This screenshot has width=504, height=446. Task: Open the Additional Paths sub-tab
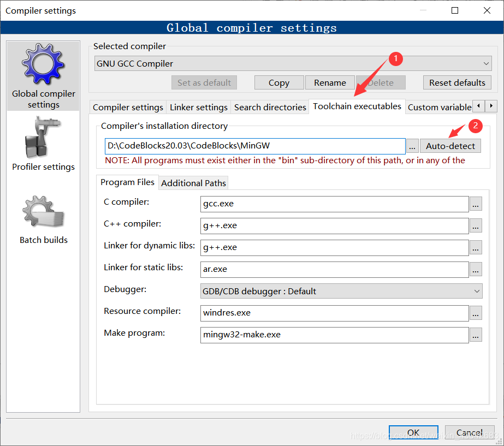point(193,183)
